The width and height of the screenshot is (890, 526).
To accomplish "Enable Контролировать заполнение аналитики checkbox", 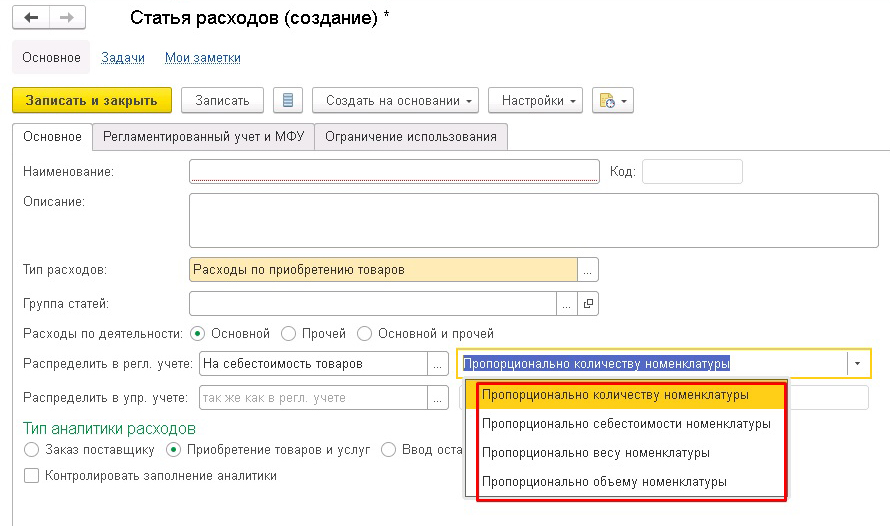I will click(x=31, y=475).
